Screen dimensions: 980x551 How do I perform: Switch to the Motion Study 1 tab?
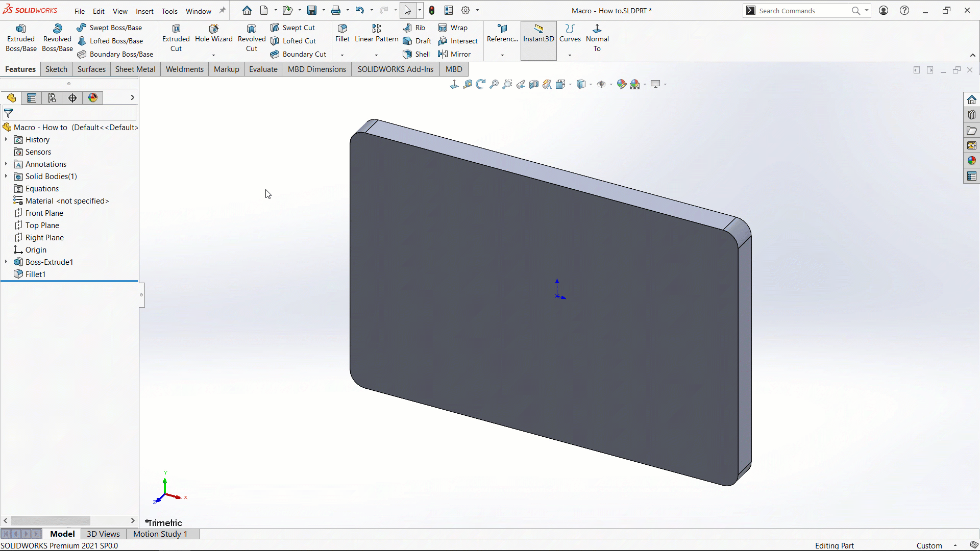point(160,534)
